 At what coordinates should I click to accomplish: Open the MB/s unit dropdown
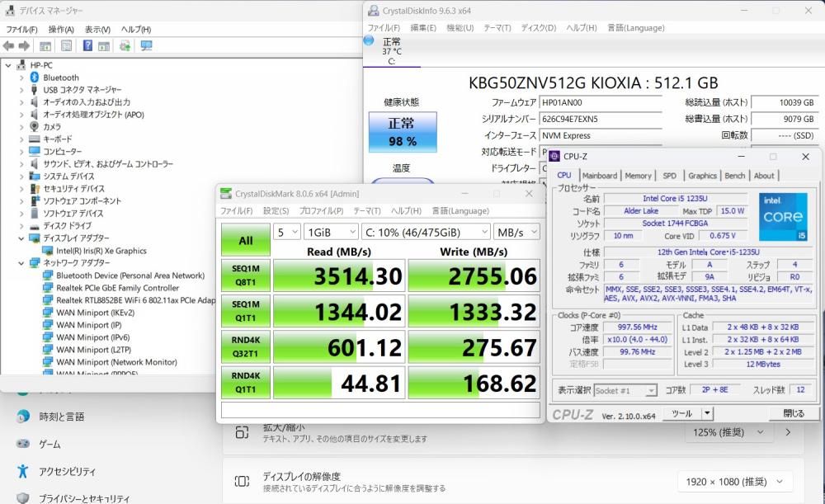coord(516,232)
